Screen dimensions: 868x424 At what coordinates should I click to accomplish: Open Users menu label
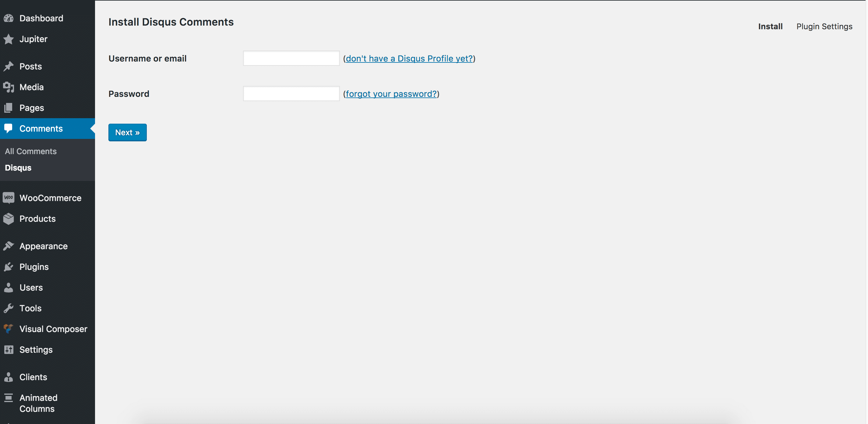click(x=31, y=288)
